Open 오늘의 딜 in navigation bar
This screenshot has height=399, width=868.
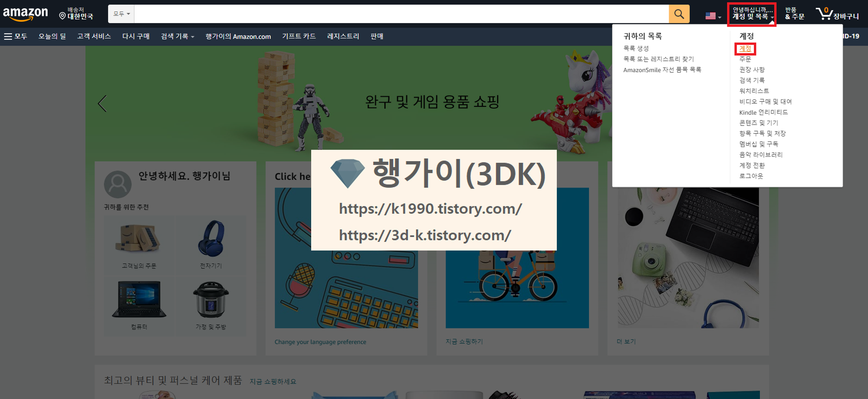pyautogui.click(x=52, y=36)
